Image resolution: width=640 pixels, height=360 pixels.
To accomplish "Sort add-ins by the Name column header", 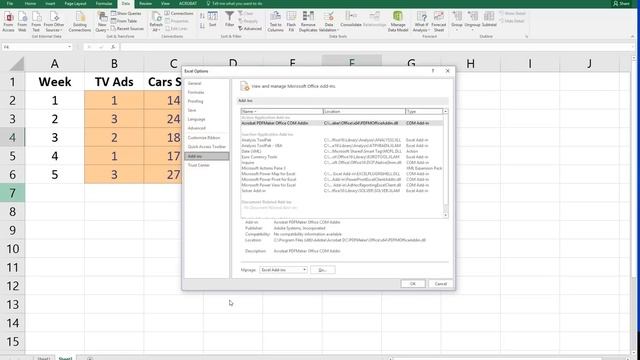I will tap(282, 111).
